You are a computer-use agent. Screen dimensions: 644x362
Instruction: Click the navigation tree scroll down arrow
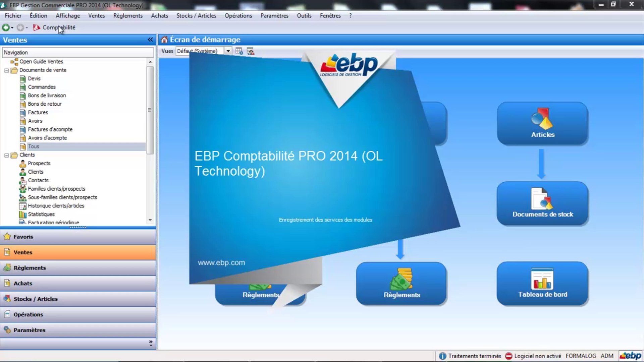[150, 220]
